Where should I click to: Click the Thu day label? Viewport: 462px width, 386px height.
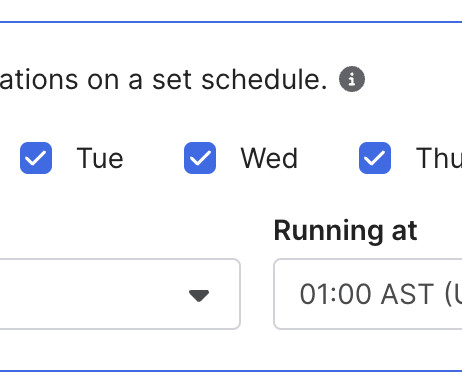tap(439, 158)
